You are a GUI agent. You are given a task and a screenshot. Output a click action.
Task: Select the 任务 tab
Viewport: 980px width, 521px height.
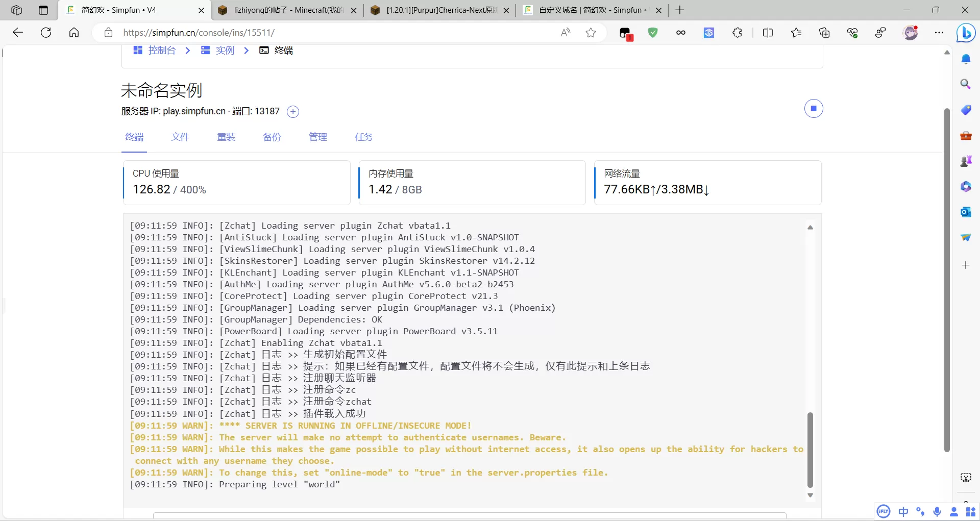coord(363,137)
